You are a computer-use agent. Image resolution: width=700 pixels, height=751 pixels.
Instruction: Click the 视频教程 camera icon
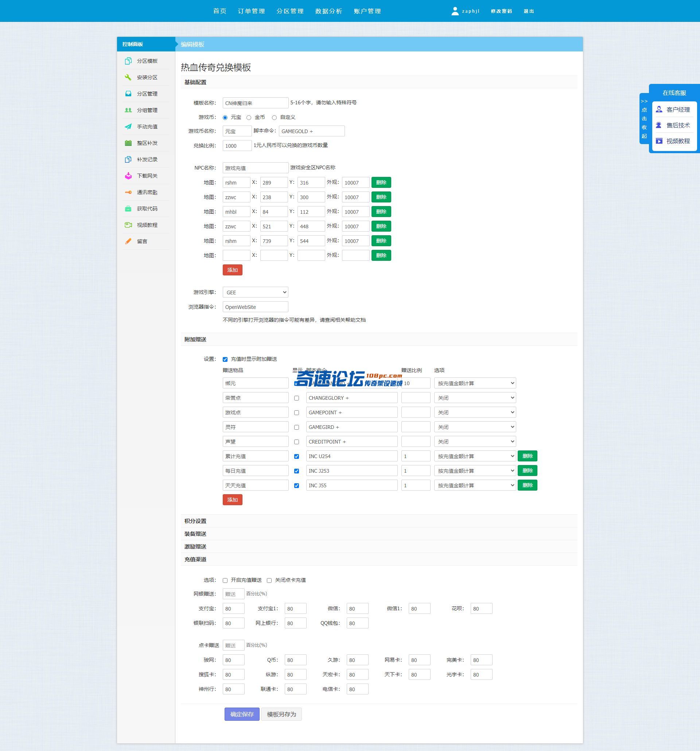(x=128, y=225)
